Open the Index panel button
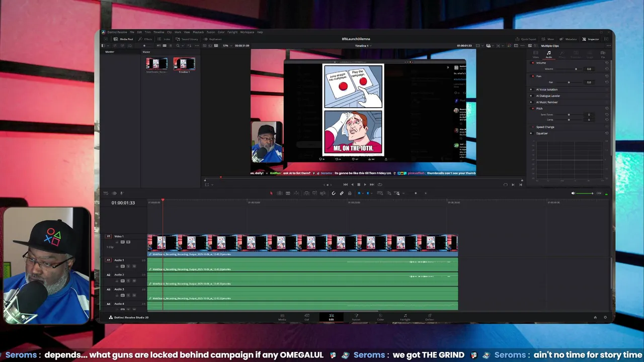 (164, 39)
